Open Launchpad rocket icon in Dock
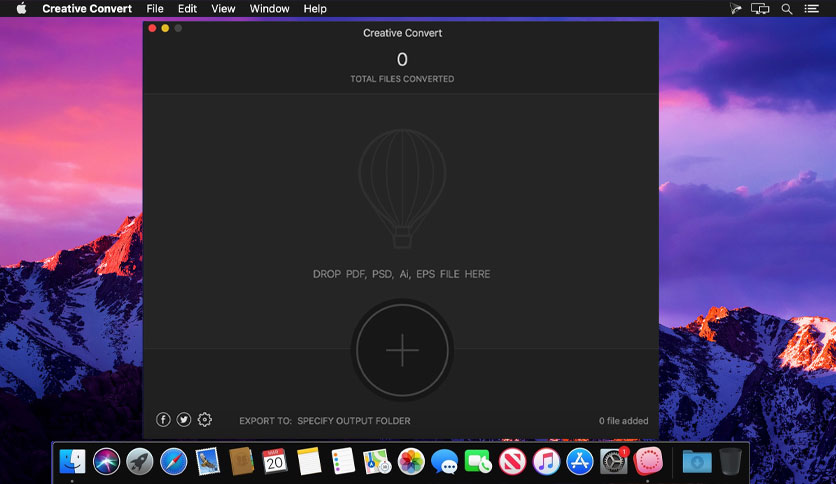 140,461
